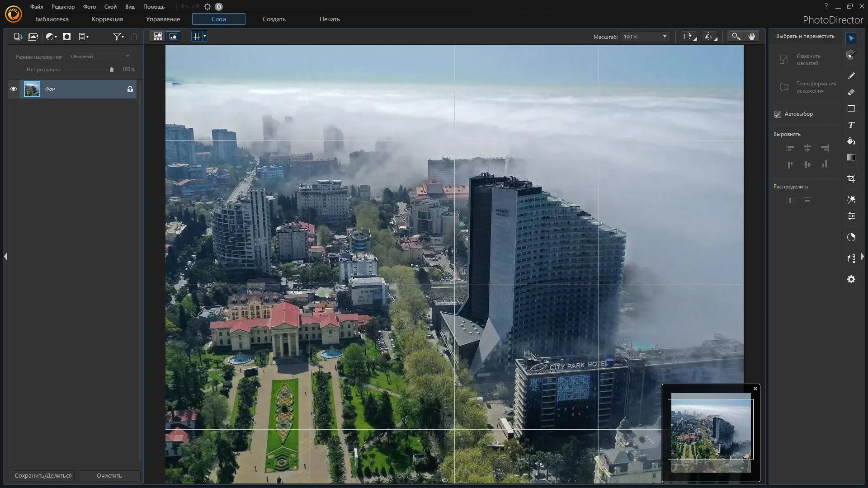Open the blur or lens tool

point(851,237)
